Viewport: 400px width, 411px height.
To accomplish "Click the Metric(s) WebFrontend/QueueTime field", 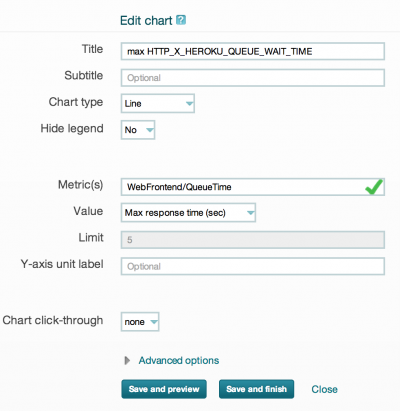I will [253, 187].
